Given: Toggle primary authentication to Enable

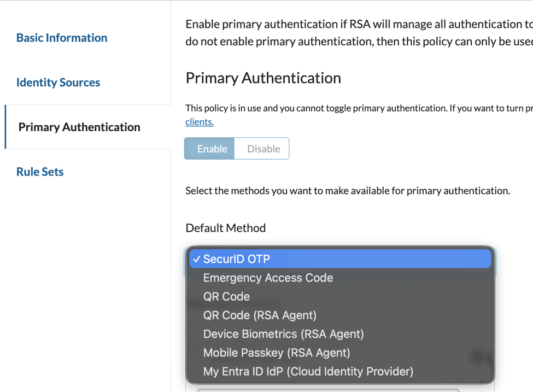Looking at the screenshot, I should pyautogui.click(x=209, y=149).
